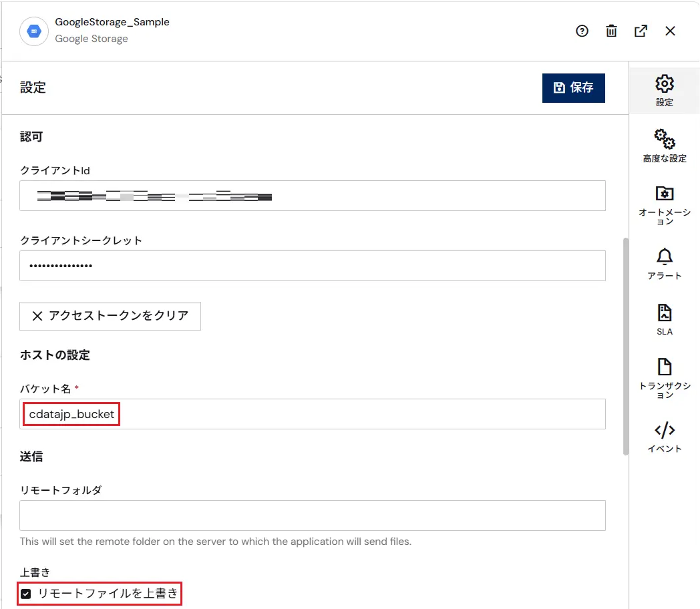
Task: Uncheck リモートファイルを上書き checkbox
Action: [26, 594]
